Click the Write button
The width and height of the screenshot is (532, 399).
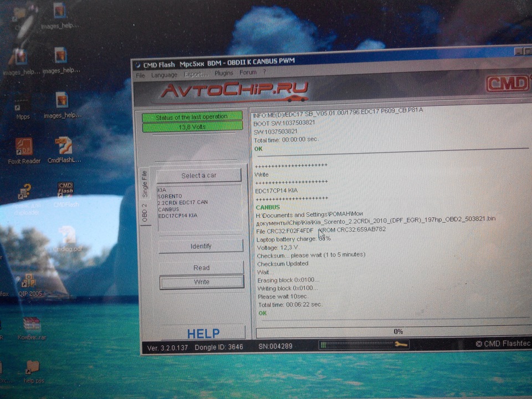202,282
